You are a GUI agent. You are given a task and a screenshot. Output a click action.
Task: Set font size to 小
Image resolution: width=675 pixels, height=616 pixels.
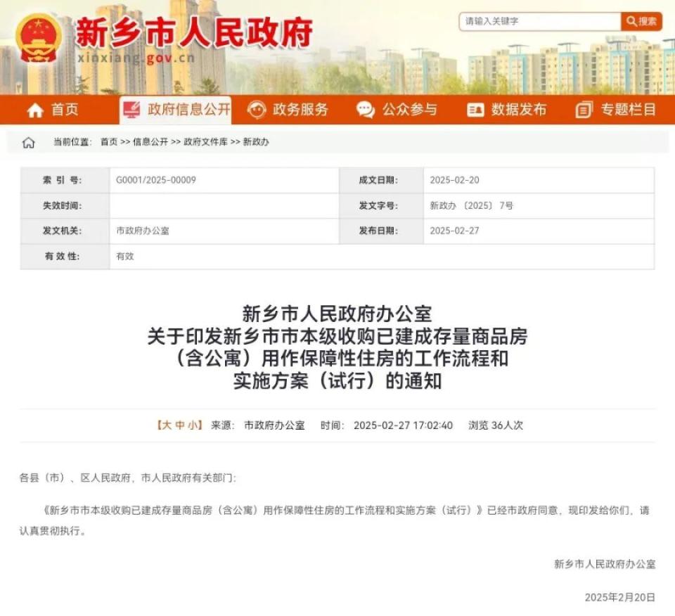coord(192,425)
